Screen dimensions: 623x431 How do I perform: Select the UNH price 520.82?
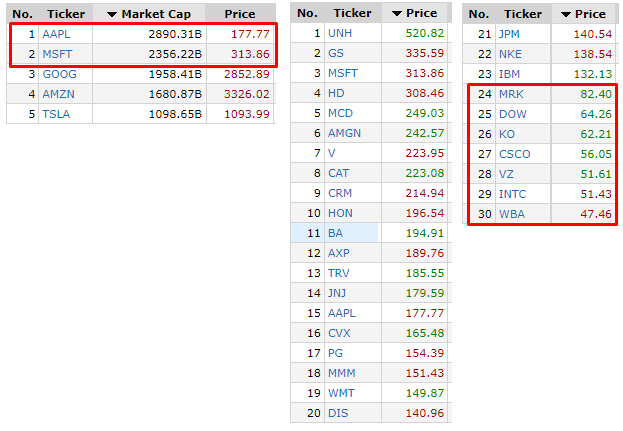pyautogui.click(x=425, y=33)
